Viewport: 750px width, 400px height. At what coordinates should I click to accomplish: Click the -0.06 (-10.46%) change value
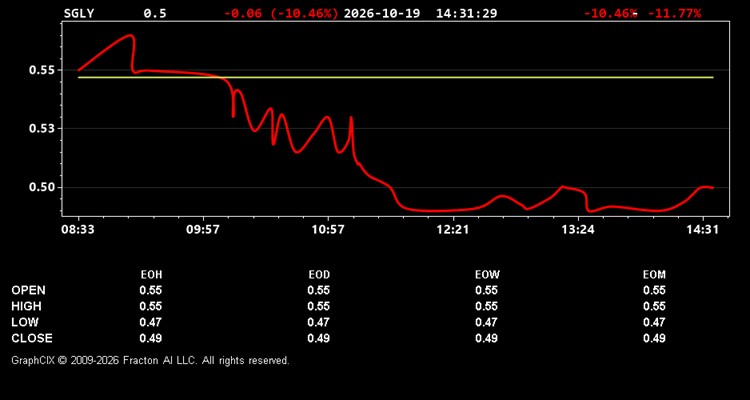tap(281, 13)
